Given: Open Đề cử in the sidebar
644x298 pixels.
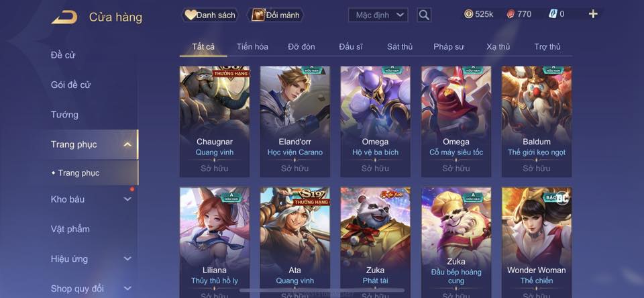Looking at the screenshot, I should 63,54.
